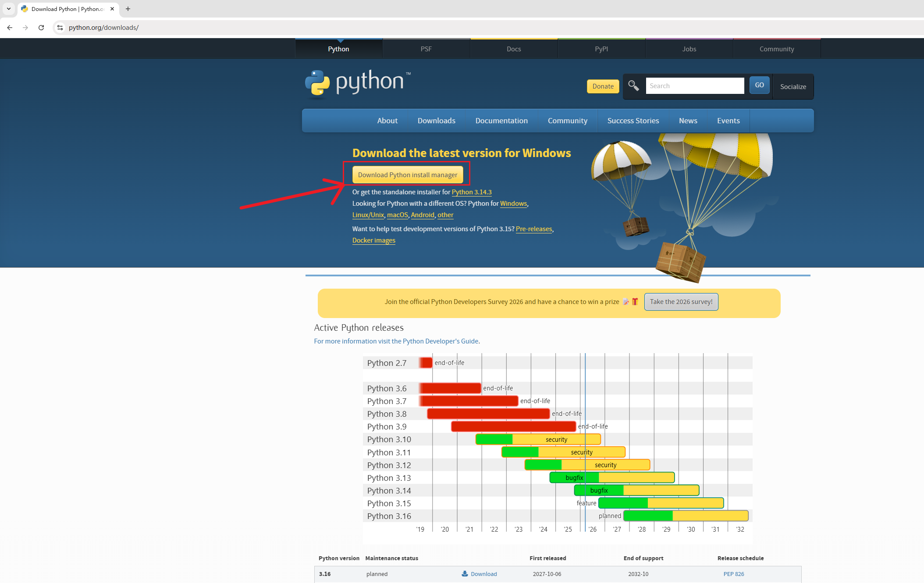
Task: Click the browser forward arrow
Action: click(25, 28)
